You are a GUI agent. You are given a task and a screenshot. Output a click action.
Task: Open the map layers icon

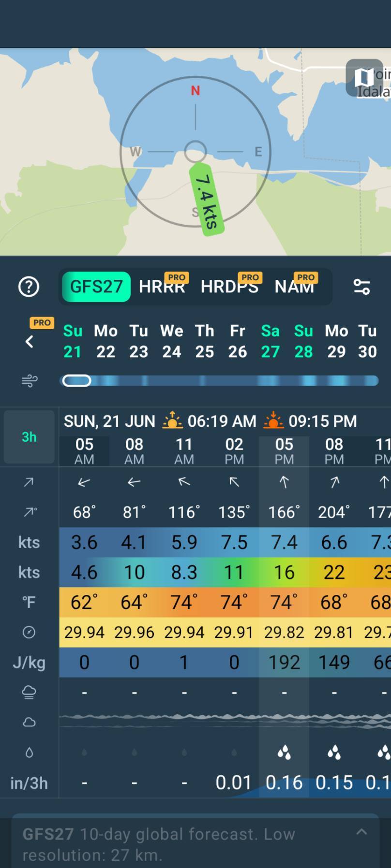click(x=364, y=77)
